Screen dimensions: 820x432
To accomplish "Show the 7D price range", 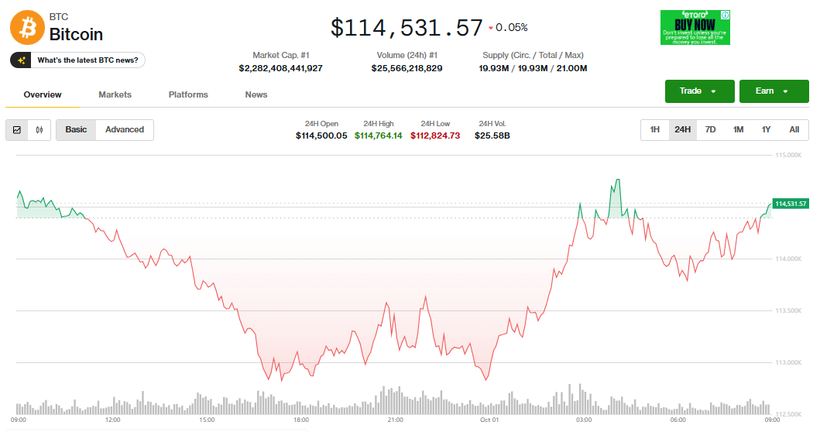I will [710, 130].
